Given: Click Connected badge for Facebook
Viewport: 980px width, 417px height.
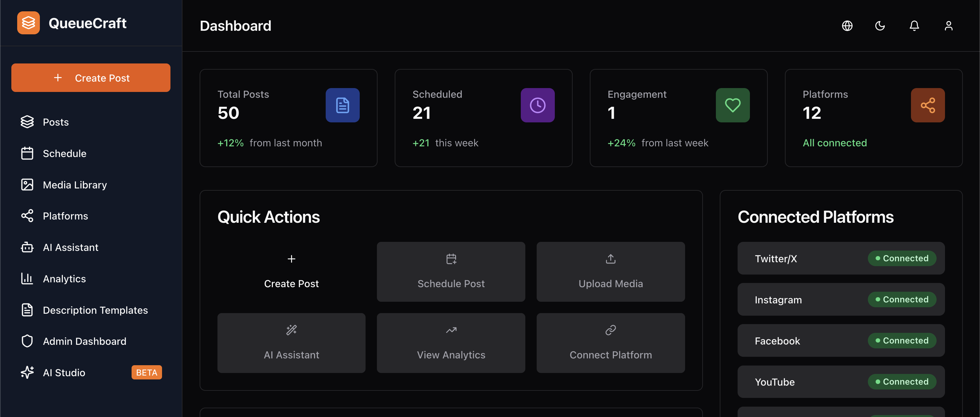Looking at the screenshot, I should point(902,341).
